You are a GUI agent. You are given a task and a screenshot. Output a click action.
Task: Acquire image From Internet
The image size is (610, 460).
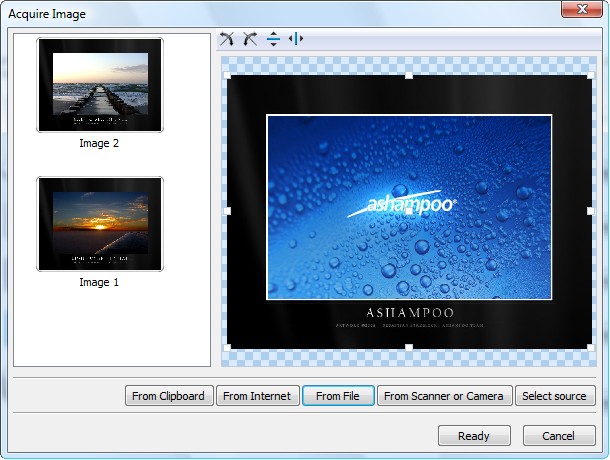click(x=258, y=396)
